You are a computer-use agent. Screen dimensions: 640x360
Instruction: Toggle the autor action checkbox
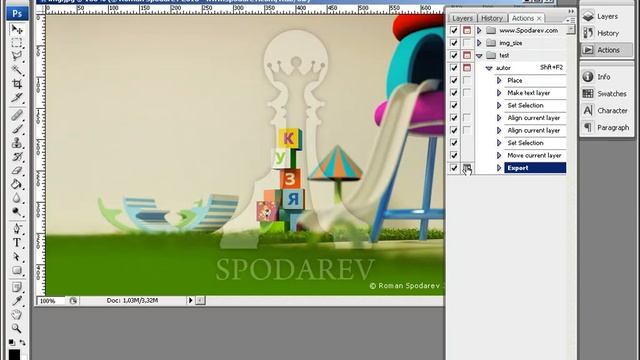click(453, 68)
